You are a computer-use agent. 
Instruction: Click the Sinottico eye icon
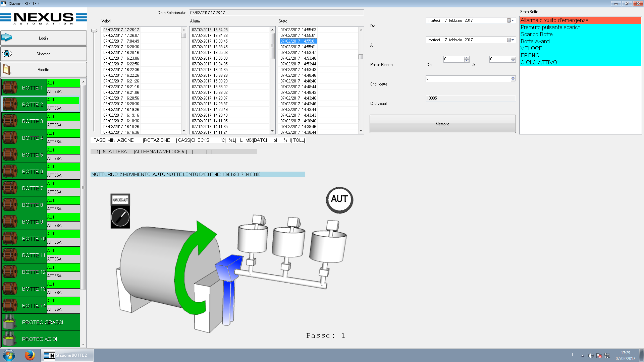[x=7, y=54]
